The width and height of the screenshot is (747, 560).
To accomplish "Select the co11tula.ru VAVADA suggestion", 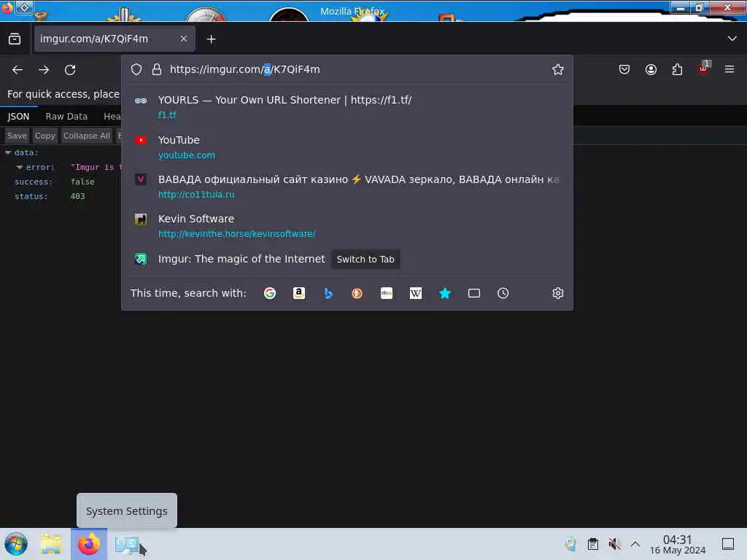I will point(347,187).
